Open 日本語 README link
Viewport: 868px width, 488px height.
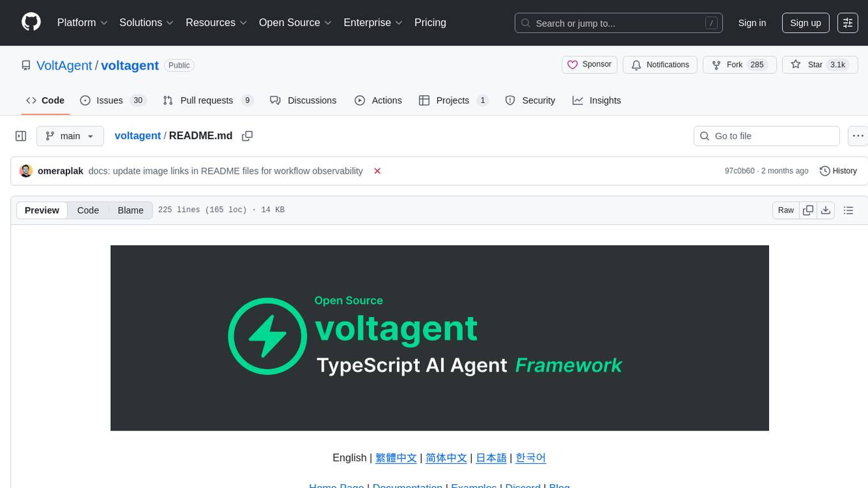(x=491, y=457)
